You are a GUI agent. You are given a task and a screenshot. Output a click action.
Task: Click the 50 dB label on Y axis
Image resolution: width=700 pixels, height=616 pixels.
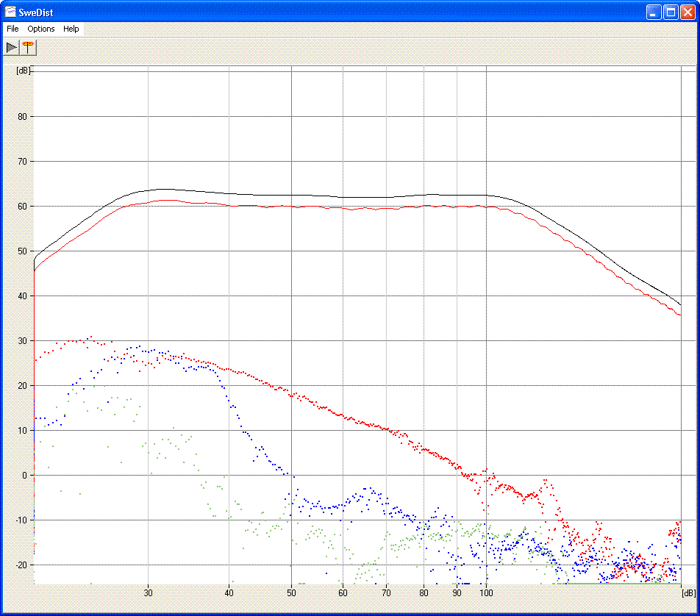point(22,251)
